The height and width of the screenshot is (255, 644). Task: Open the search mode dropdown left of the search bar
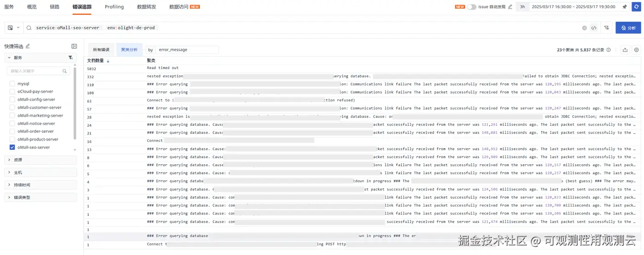(x=13, y=28)
